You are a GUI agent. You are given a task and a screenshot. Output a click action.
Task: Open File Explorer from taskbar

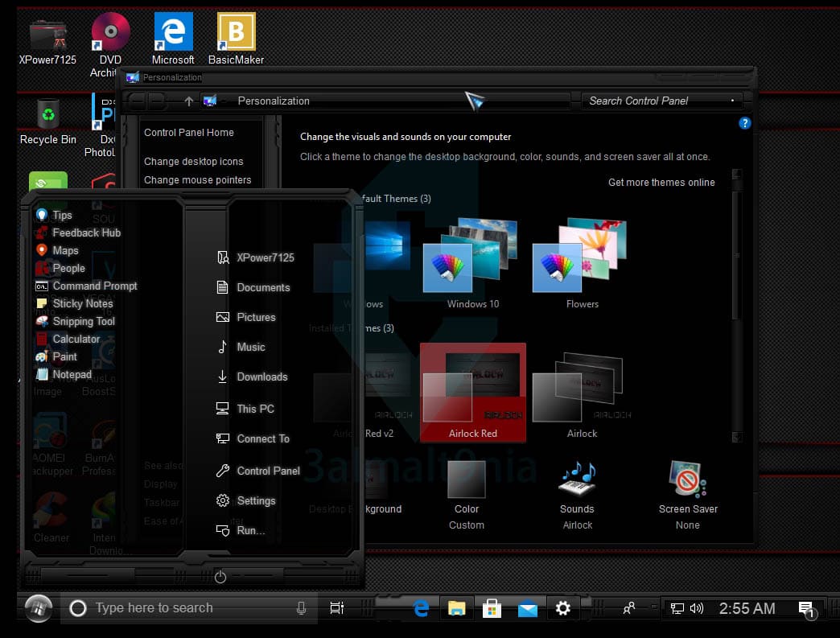456,608
